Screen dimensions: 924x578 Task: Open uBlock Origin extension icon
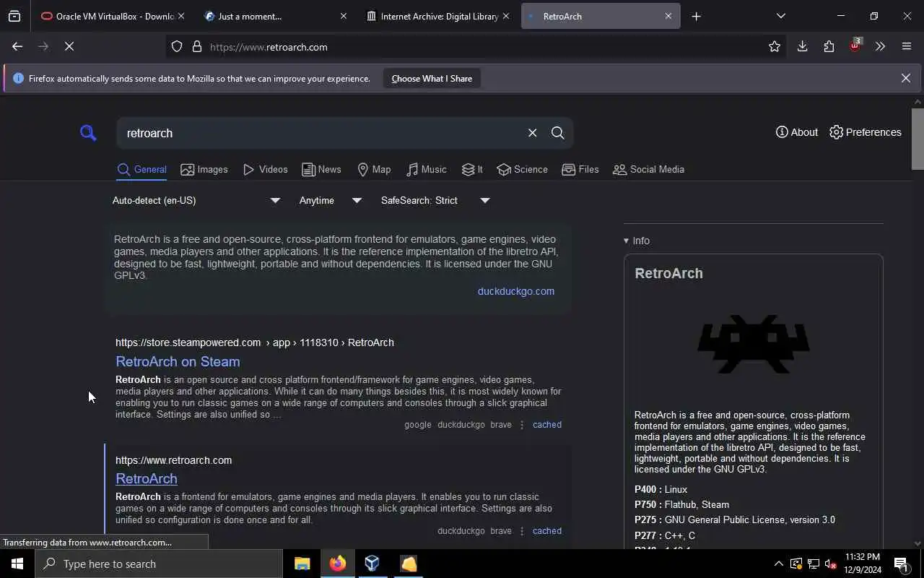855,45
